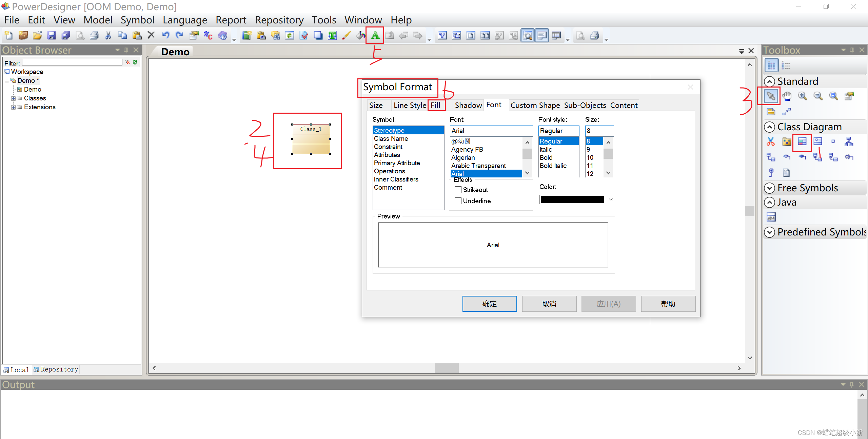This screenshot has height=439, width=868.
Task: Confirm with the 确定 button
Action: coord(489,304)
